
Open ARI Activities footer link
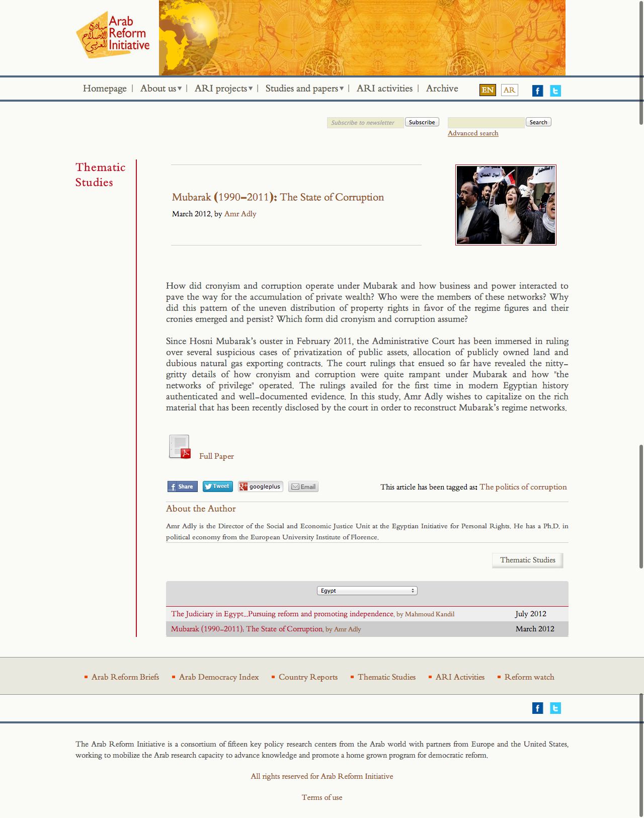(x=460, y=677)
